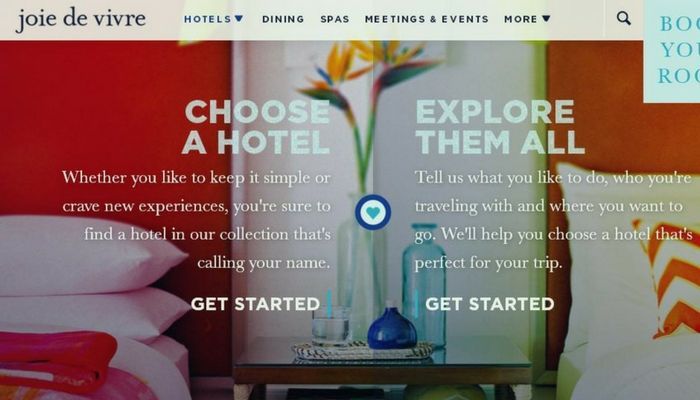Go to the Spas page
Viewport: 700px width, 400px height.
pyautogui.click(x=335, y=19)
